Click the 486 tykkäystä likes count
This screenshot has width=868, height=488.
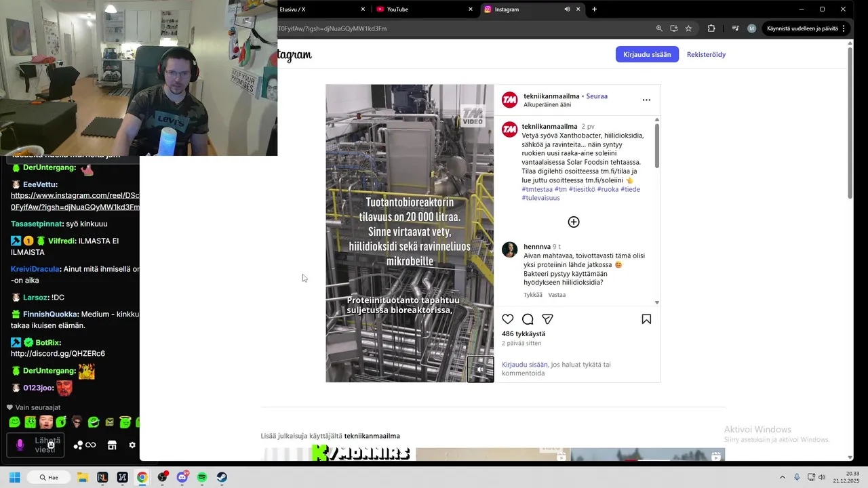tap(524, 334)
